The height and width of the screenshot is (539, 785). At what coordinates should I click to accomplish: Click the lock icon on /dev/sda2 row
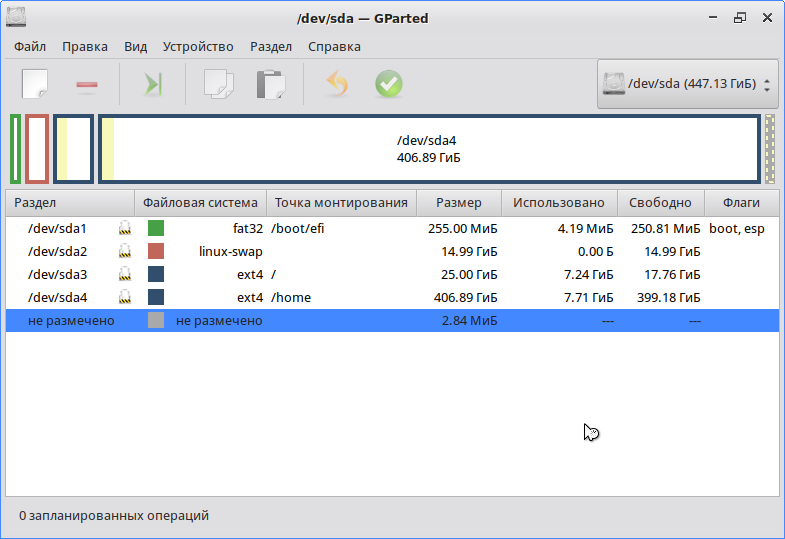tap(125, 251)
